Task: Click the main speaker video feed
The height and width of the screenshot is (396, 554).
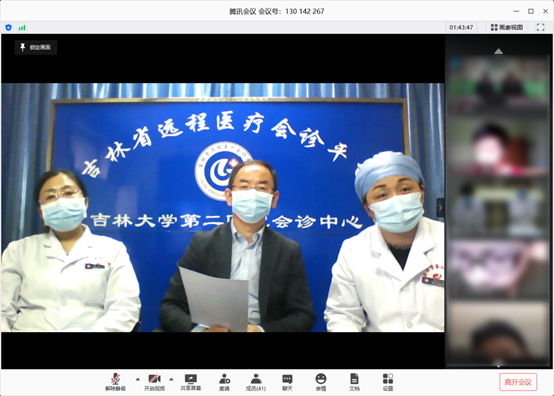Action: [223, 208]
